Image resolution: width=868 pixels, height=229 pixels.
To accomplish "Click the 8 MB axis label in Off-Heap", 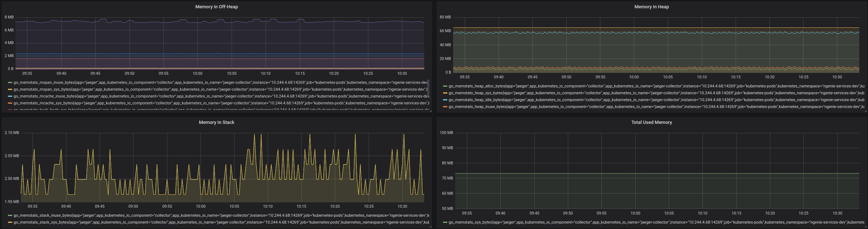I will click(x=9, y=17).
